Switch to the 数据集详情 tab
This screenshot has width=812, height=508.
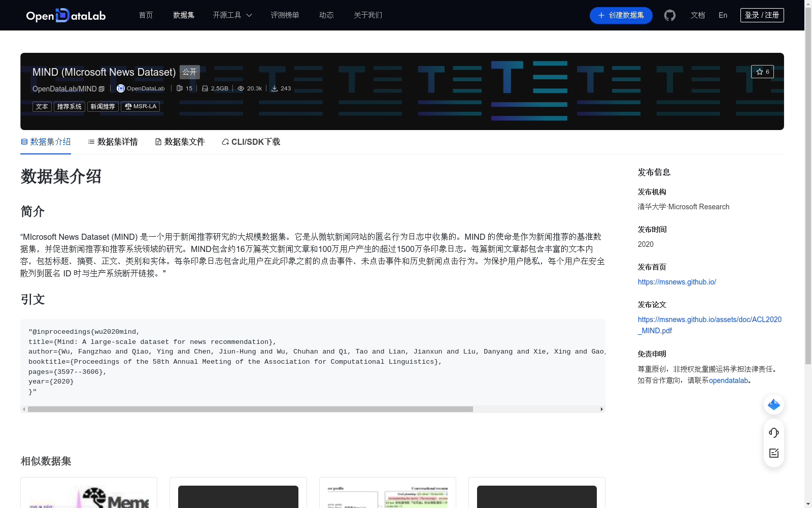click(113, 142)
